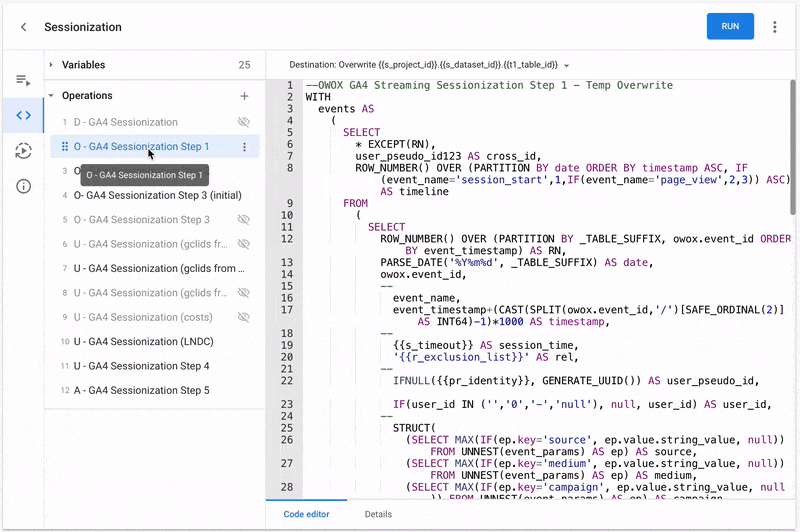Select U - GA4 Sessionization Step 4
Viewport: 800px width, 532px height.
point(141,366)
